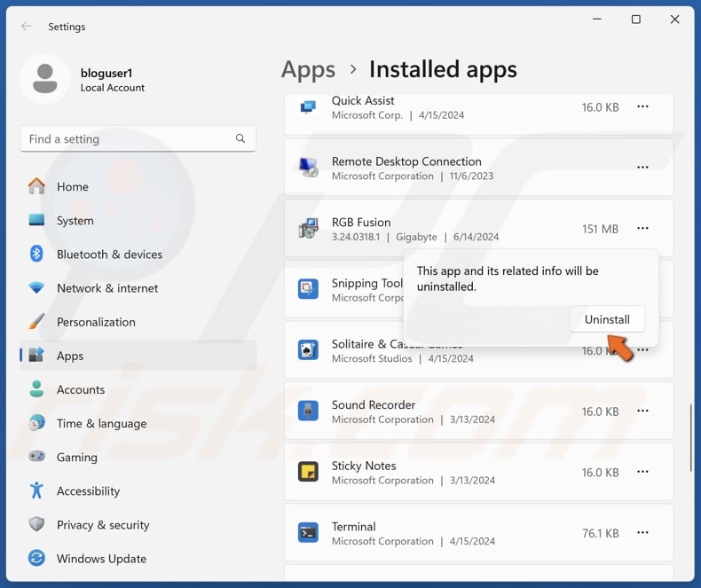
Task: Click the Apps breadcrumb link
Action: coord(308,70)
